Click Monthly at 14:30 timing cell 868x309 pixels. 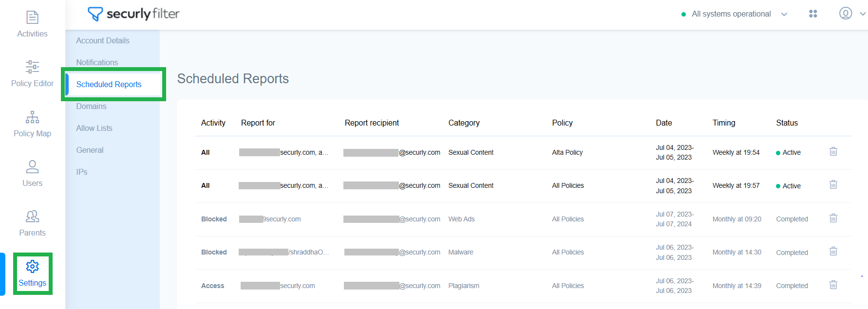coord(737,252)
